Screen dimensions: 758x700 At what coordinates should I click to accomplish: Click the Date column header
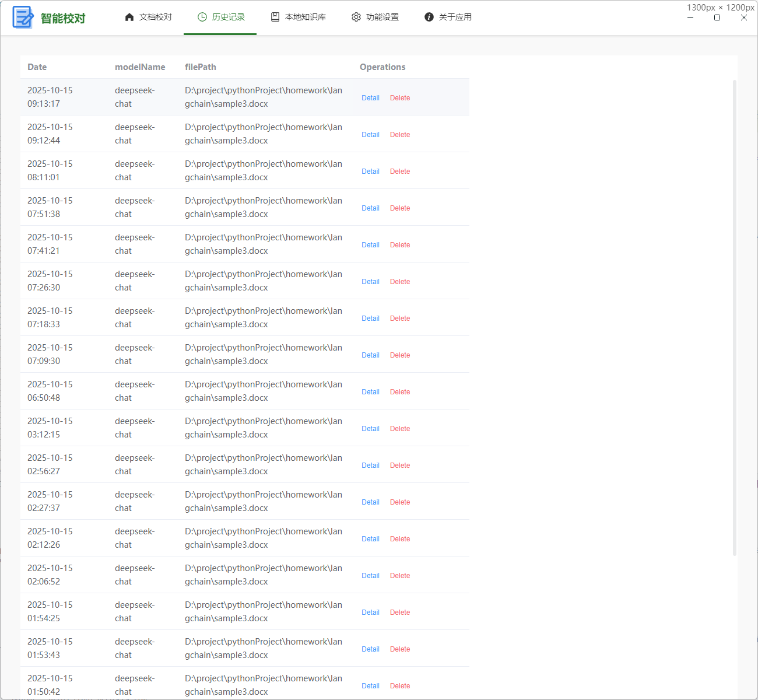37,67
